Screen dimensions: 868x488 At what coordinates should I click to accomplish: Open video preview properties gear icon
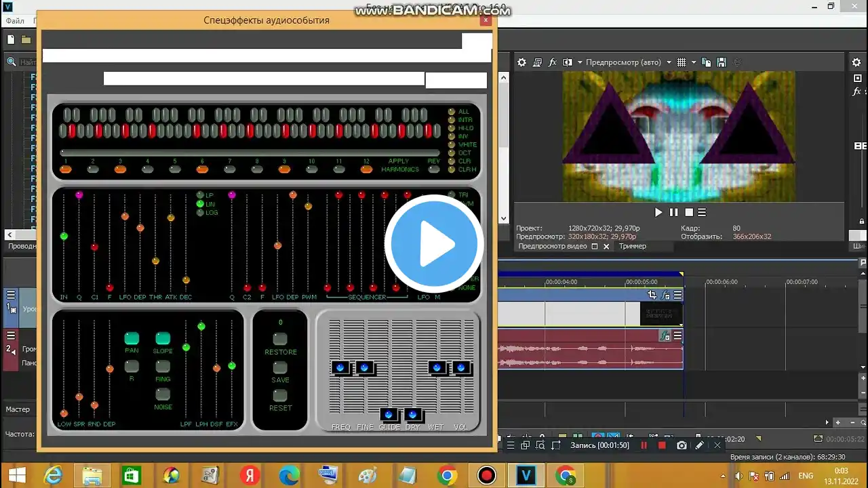[521, 62]
